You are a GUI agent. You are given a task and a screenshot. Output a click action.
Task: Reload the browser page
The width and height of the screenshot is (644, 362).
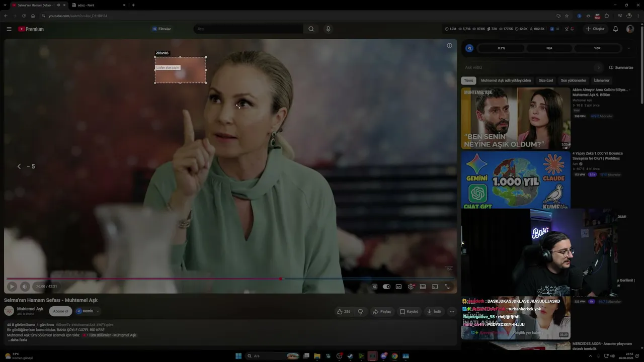24,16
